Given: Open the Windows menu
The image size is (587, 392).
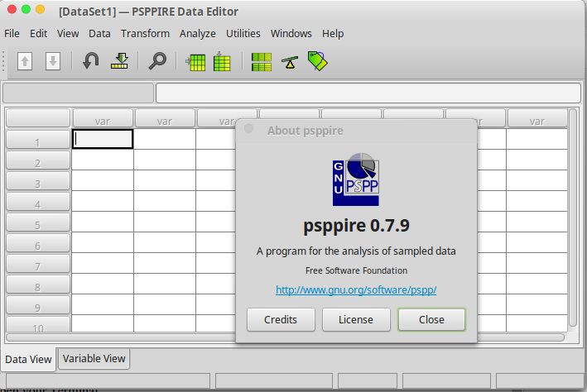Looking at the screenshot, I should (x=291, y=33).
